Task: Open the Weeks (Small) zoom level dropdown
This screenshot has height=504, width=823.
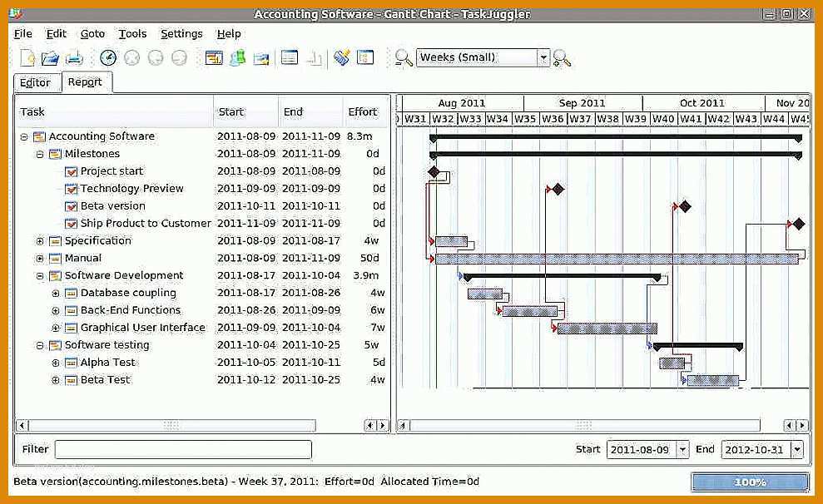Action: tap(543, 57)
